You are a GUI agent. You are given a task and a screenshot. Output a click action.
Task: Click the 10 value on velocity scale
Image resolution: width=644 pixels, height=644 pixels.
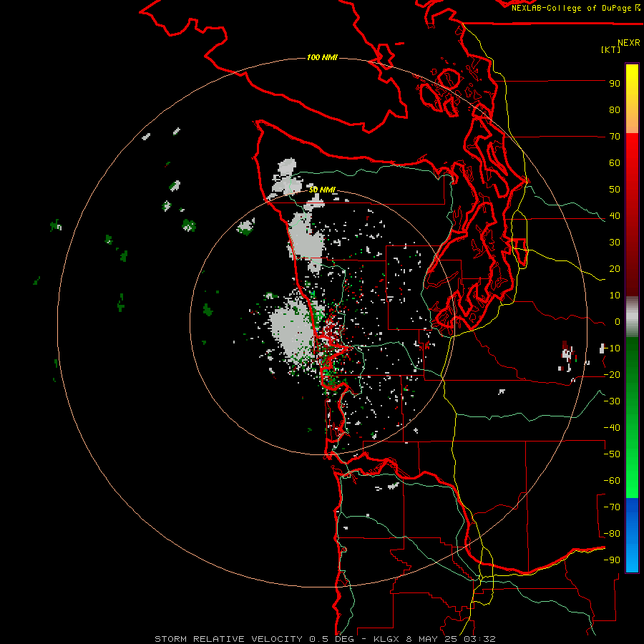pyautogui.click(x=615, y=296)
